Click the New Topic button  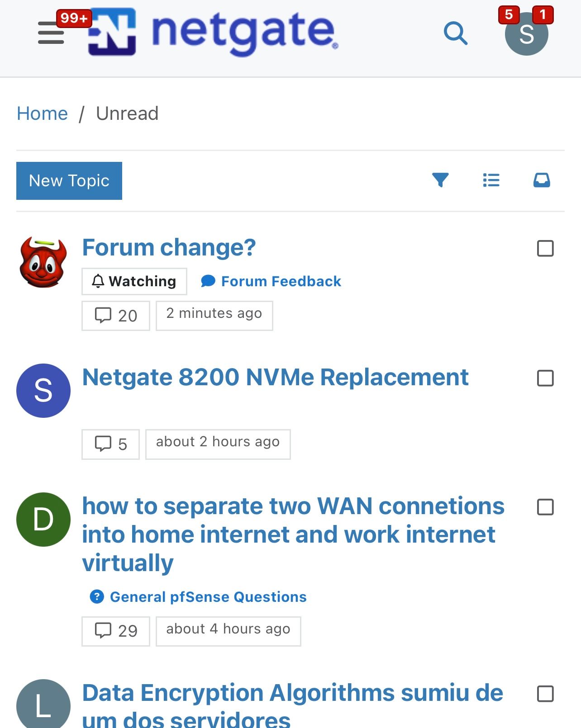[69, 181]
